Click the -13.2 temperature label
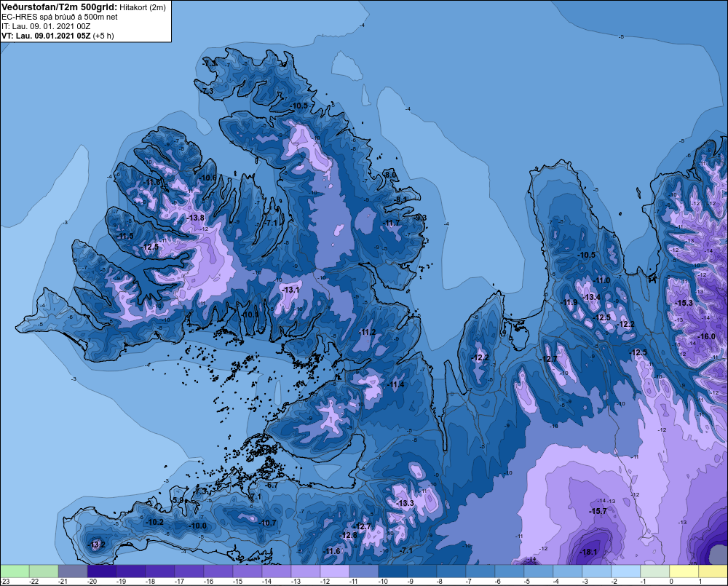The width and height of the screenshot is (728, 586). tap(97, 545)
